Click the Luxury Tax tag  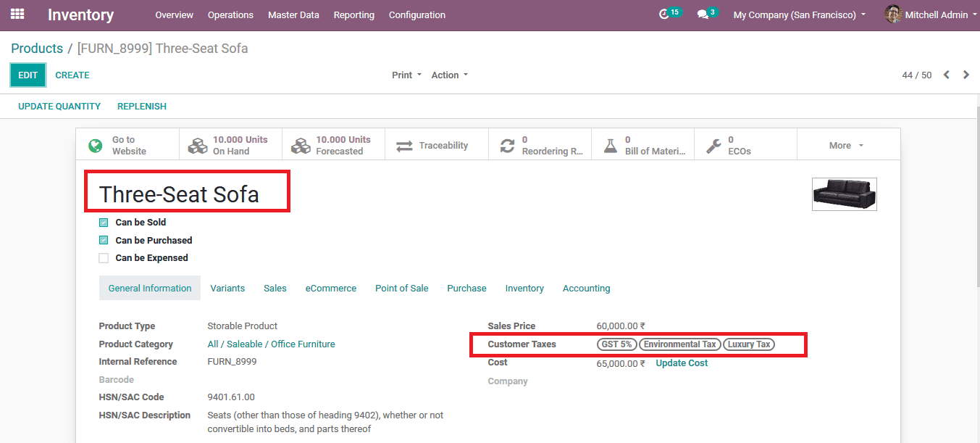coord(749,344)
